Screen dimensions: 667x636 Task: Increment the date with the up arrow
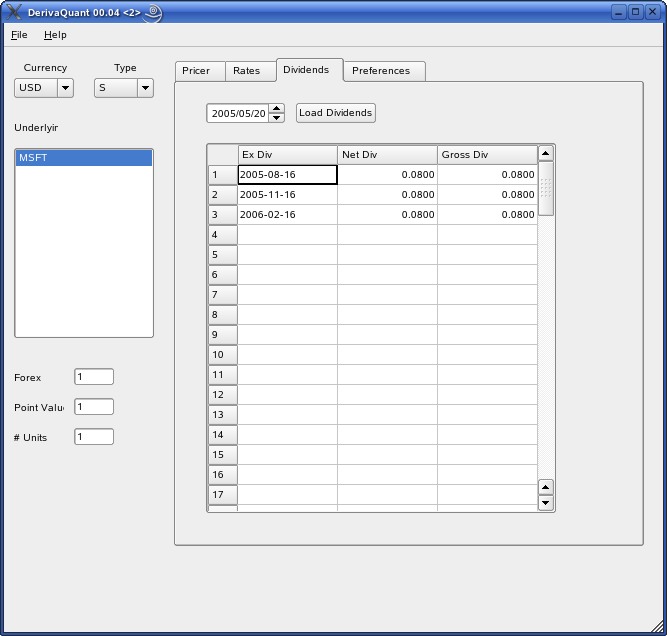[277, 108]
